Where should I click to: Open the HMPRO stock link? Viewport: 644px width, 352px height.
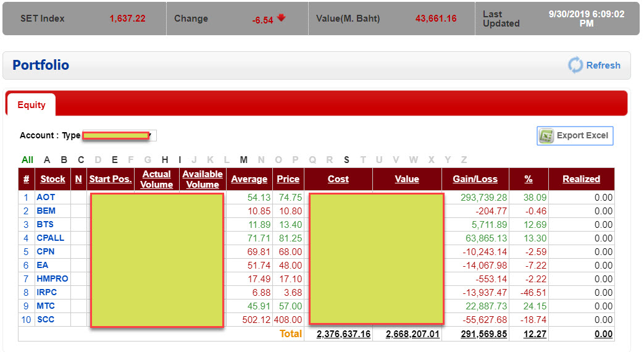tap(52, 279)
